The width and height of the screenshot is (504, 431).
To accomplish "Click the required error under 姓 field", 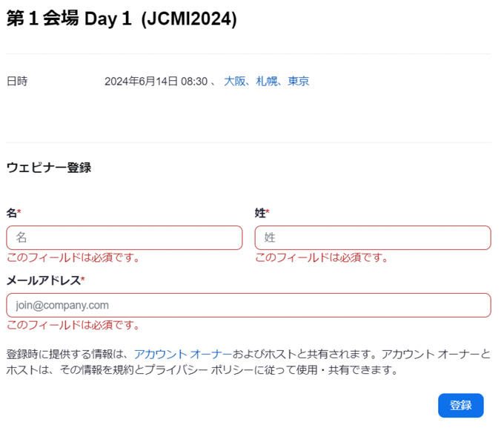I will tap(322, 258).
